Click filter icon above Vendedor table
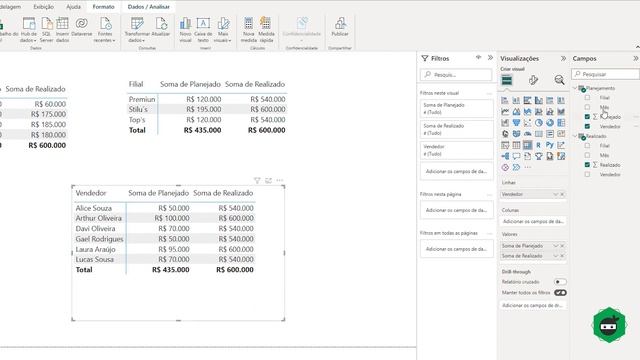 tap(257, 180)
